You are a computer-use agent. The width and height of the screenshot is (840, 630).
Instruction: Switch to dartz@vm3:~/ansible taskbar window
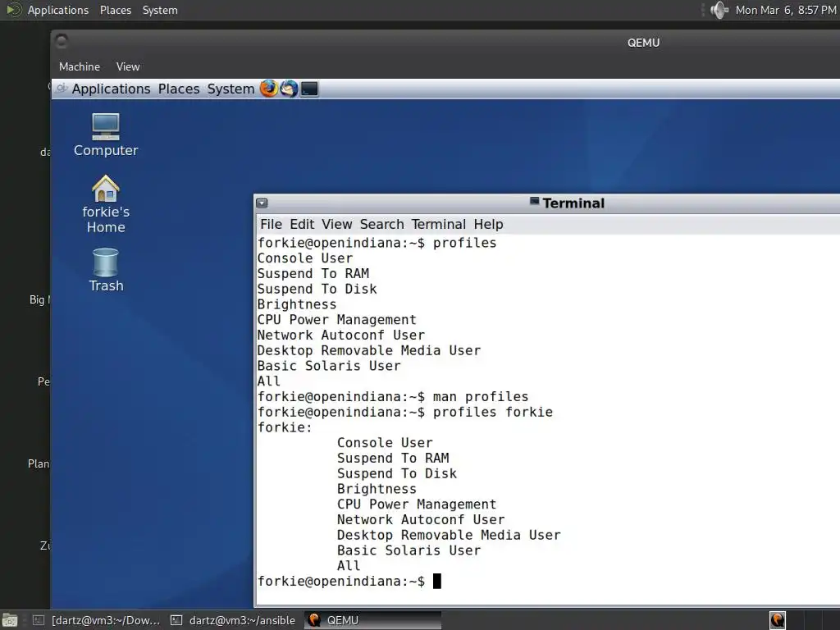click(x=233, y=620)
